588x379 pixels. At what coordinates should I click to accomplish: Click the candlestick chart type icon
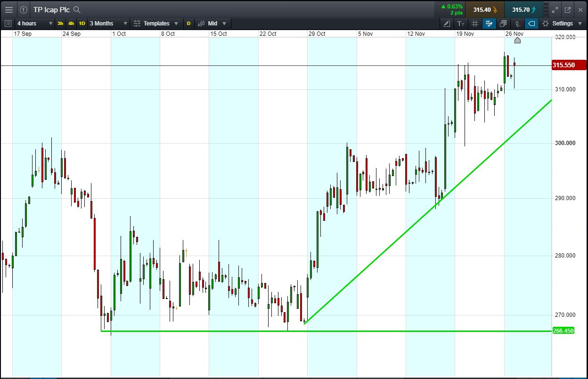coord(202,23)
